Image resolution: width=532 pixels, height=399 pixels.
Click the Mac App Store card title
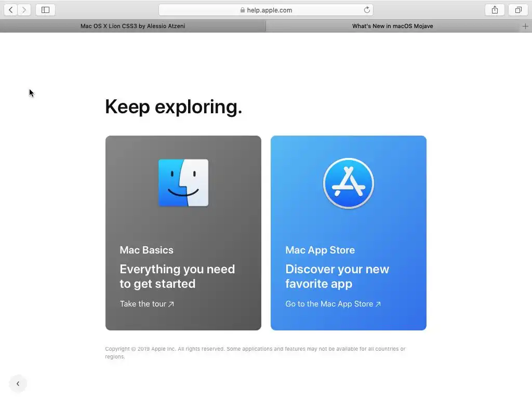(x=320, y=250)
